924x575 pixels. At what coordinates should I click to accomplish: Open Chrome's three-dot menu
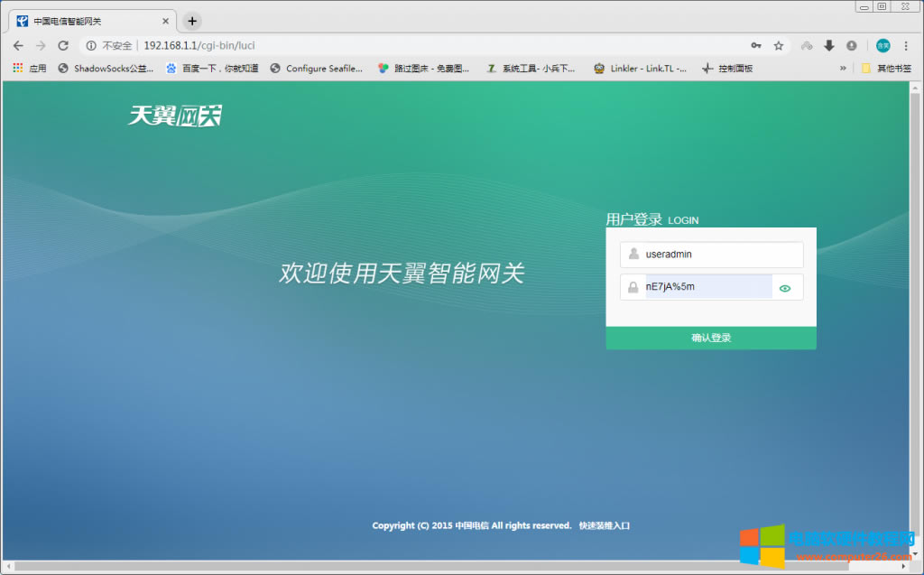[x=906, y=45]
